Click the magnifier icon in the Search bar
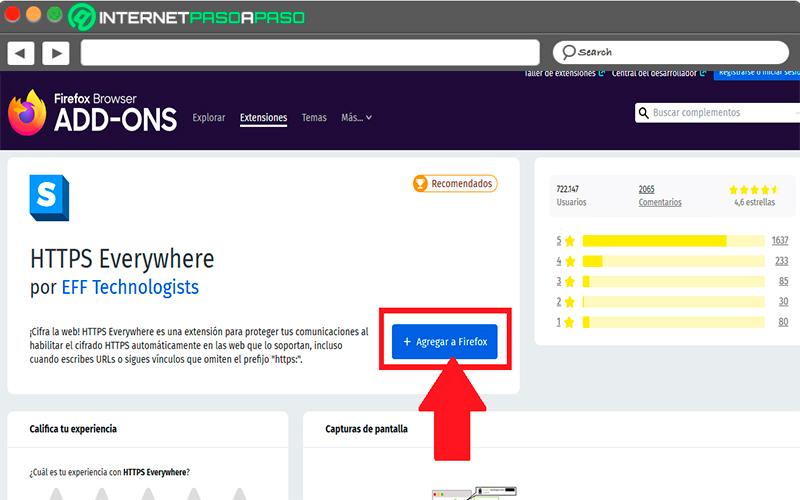 pos(568,52)
